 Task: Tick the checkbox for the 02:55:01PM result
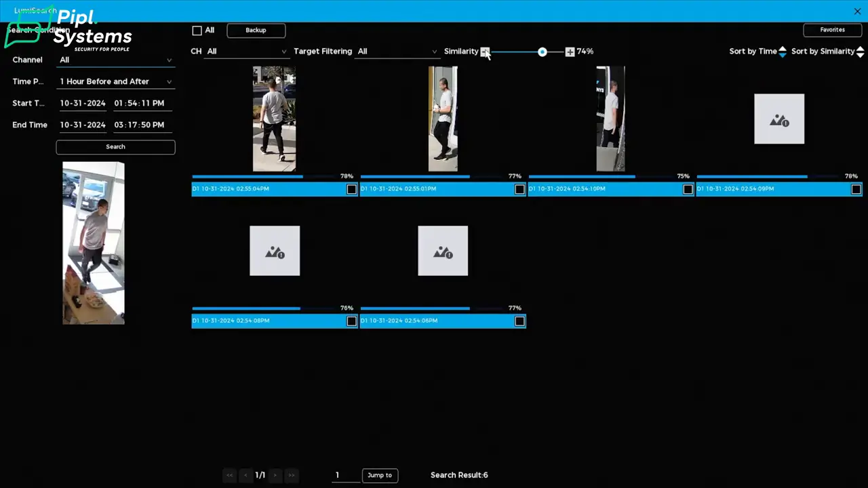click(x=519, y=189)
